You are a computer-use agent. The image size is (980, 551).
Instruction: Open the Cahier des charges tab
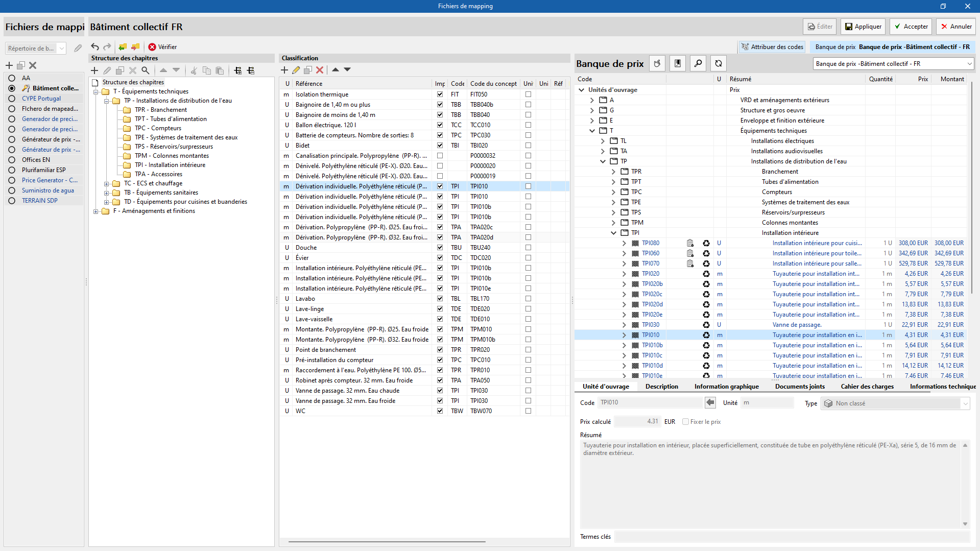coord(867,387)
